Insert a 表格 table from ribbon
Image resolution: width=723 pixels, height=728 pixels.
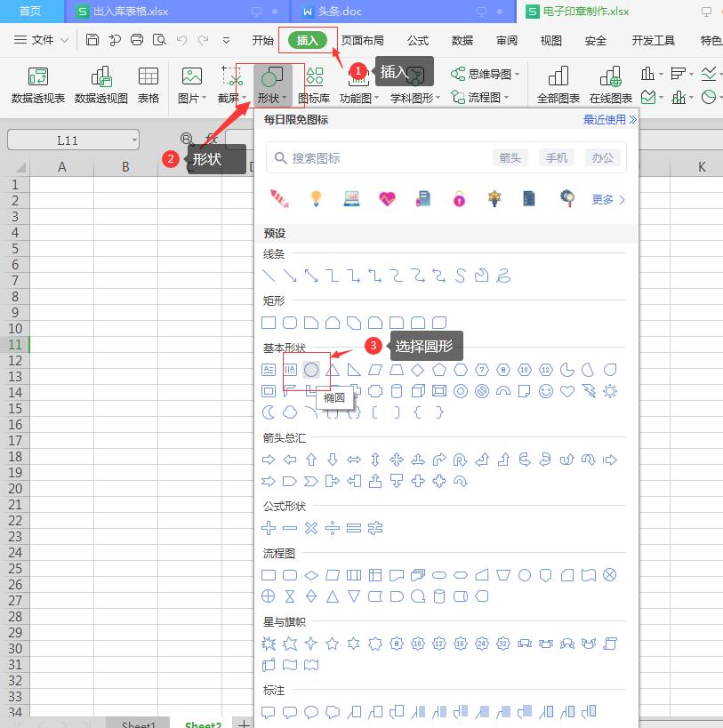149,85
